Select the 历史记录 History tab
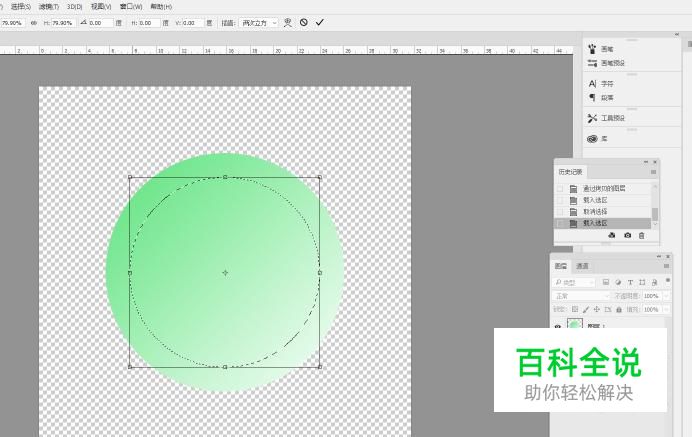The width and height of the screenshot is (692, 437). [x=570, y=172]
